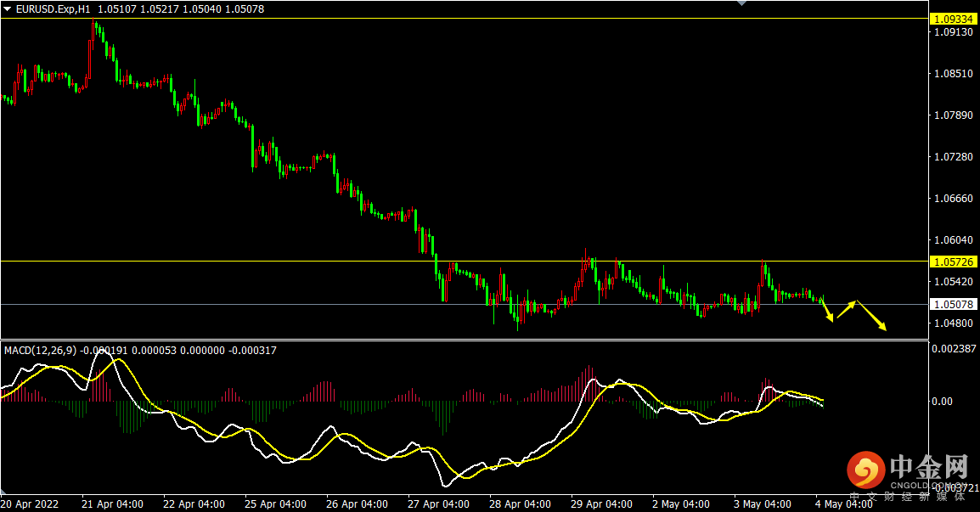Click the 1.06040 price scale value
Screen dimensions: 980x512
953,240
